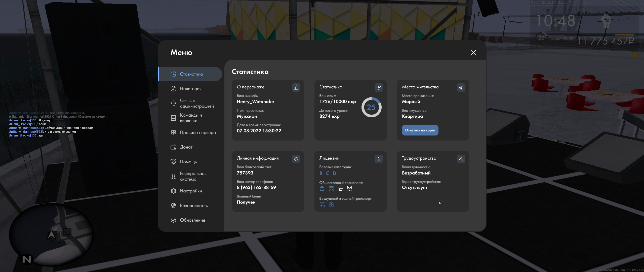This screenshot has height=272, width=644.
Task: Click the license document icon in Лицензии card
Action: coord(379,159)
